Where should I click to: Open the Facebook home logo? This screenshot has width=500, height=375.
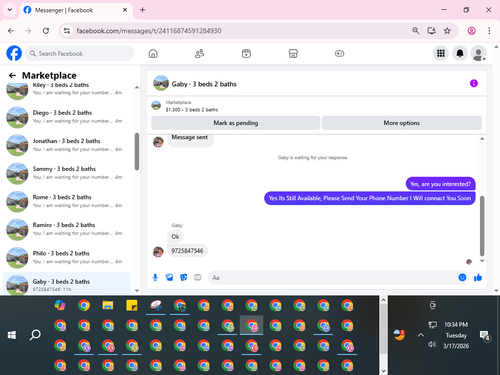[x=14, y=53]
